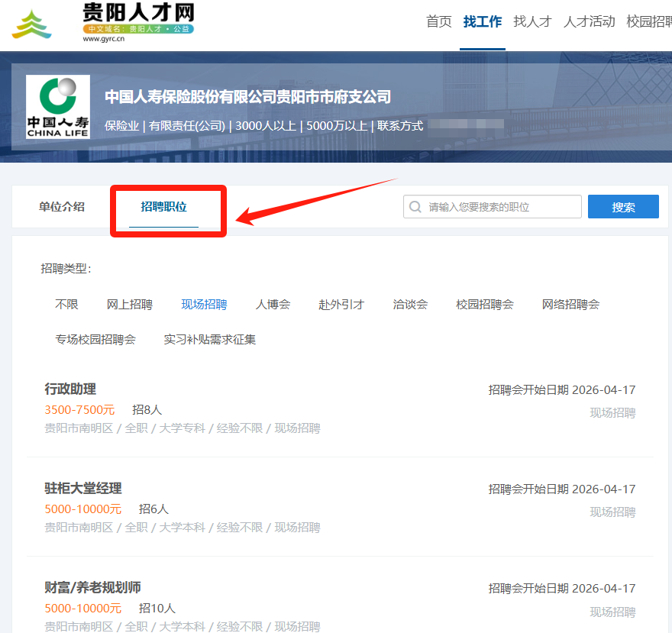This screenshot has width=672, height=633.
Task: Click the company name 中国人寿保险股份有限公司贵阳市市府支公司
Action: [247, 97]
